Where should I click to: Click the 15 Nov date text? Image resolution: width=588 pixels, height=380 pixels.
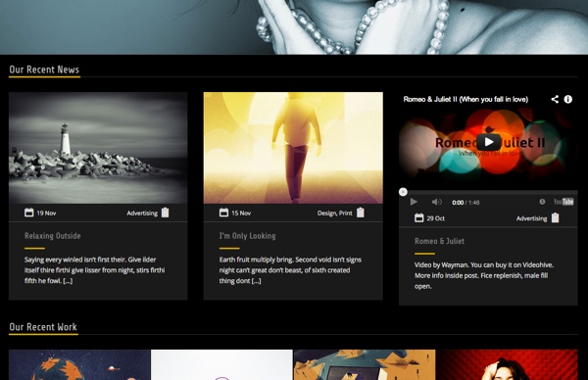(x=241, y=213)
